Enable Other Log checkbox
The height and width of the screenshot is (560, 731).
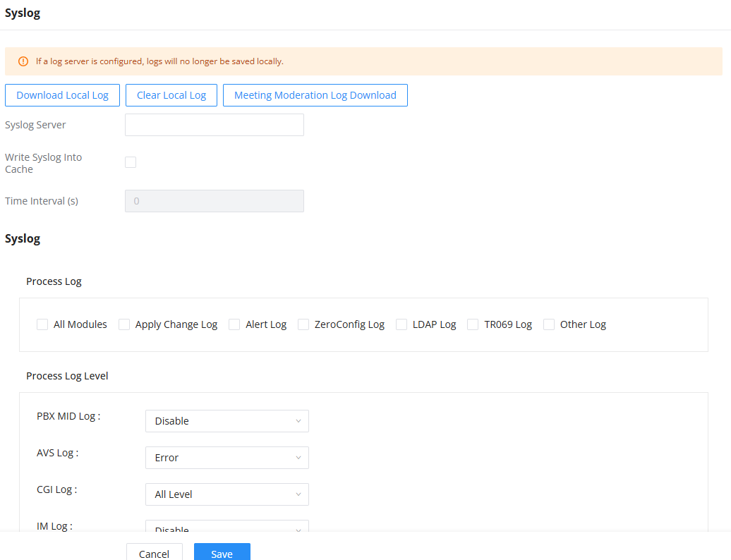tap(549, 324)
